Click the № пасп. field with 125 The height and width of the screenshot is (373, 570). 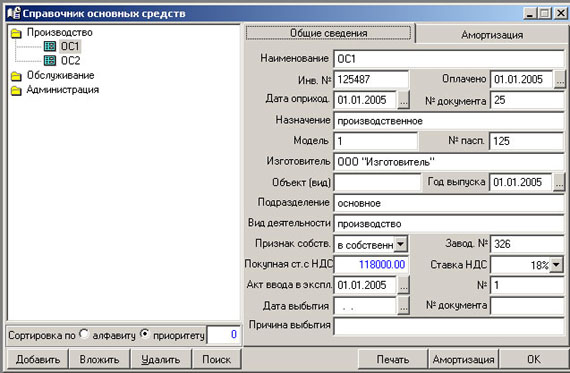point(527,141)
